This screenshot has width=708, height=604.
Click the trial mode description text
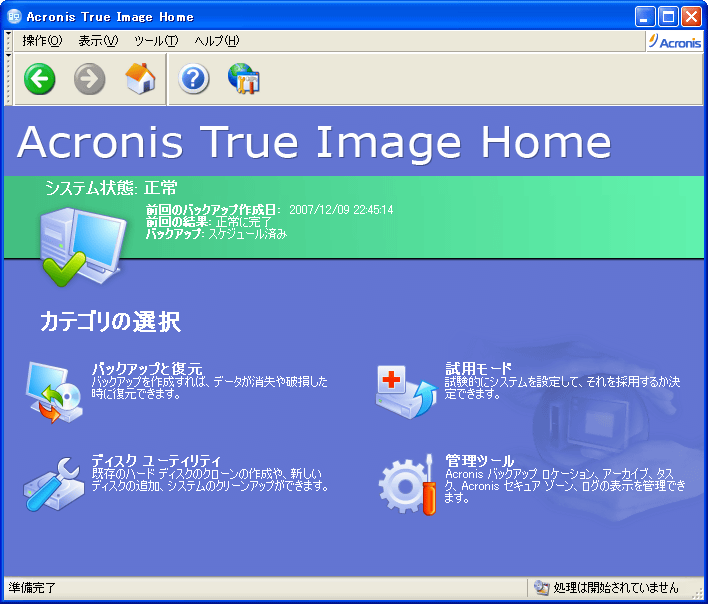click(x=563, y=388)
